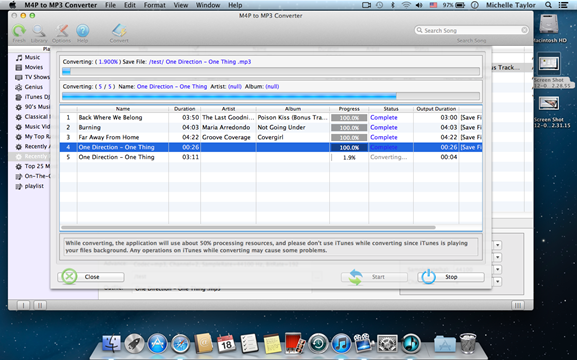Image resolution: width=577 pixels, height=360 pixels.
Task: Click the green X Close button icon
Action: pyautogui.click(x=69, y=276)
